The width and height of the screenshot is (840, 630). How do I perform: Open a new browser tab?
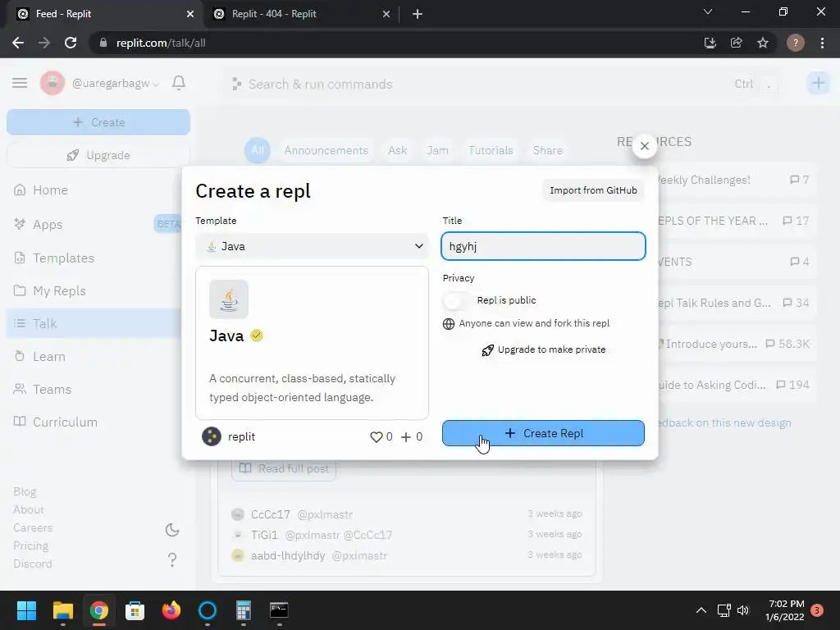coord(418,14)
